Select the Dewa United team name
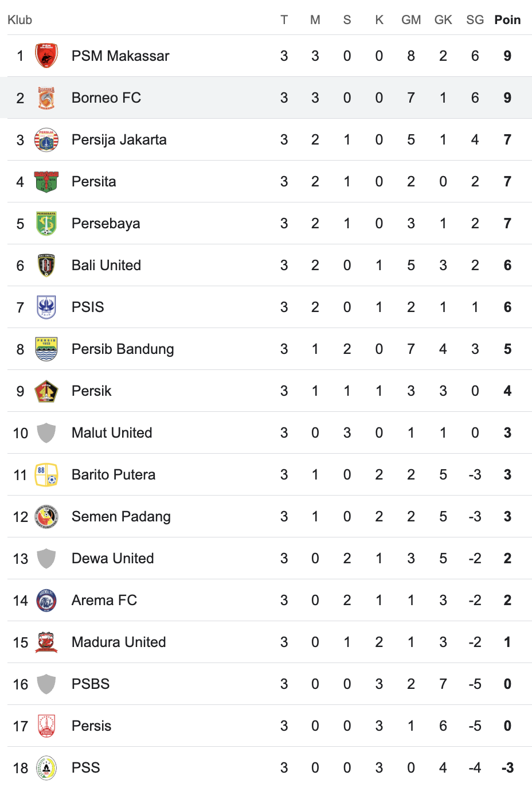This screenshot has height=795, width=532. [x=113, y=558]
